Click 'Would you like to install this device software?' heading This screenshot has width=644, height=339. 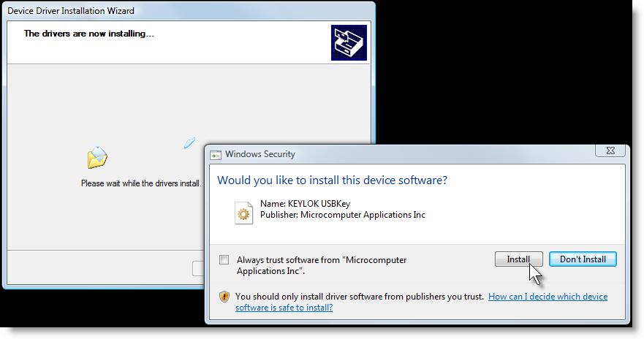click(333, 180)
